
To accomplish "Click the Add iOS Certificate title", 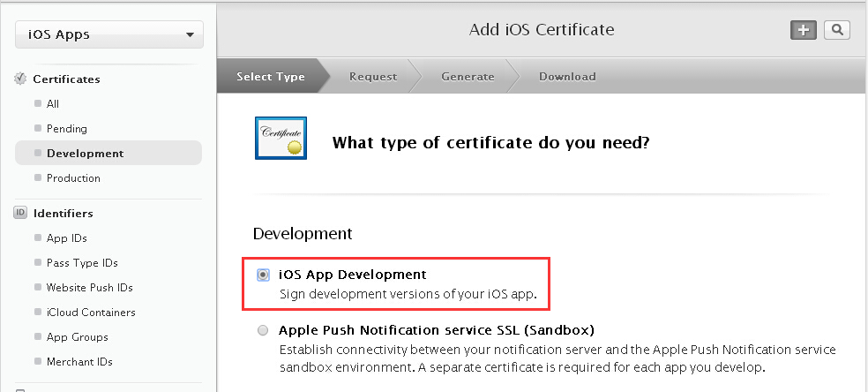I will click(x=542, y=29).
